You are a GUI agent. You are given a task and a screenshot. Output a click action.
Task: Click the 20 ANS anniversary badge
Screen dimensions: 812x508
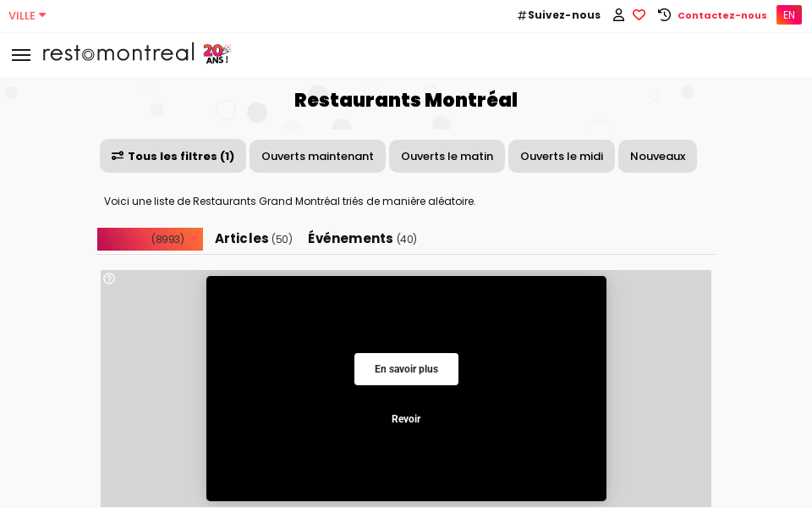216,52
